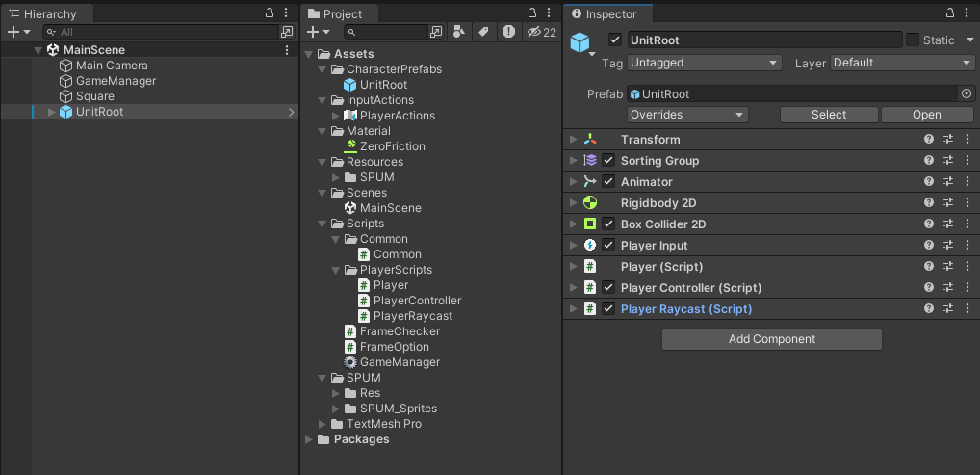The image size is (980, 475).
Task: Disable the UnitRoot active checkbox
Action: (615, 40)
